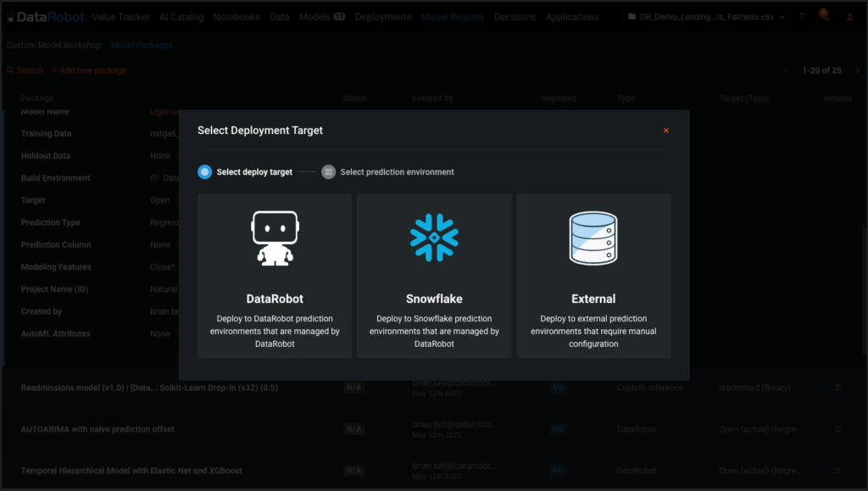
Task: Select the DataRobot deployment target robot icon
Action: [x=274, y=237]
